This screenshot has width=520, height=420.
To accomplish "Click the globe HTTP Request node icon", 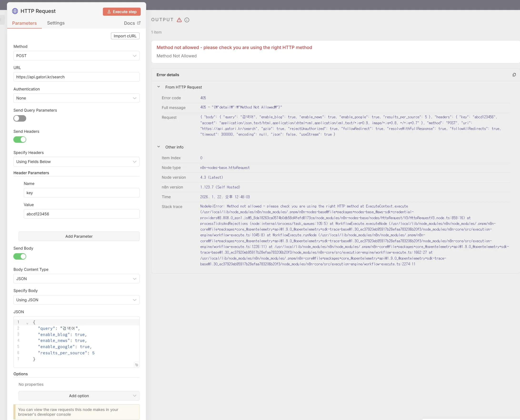I will 15,11.
